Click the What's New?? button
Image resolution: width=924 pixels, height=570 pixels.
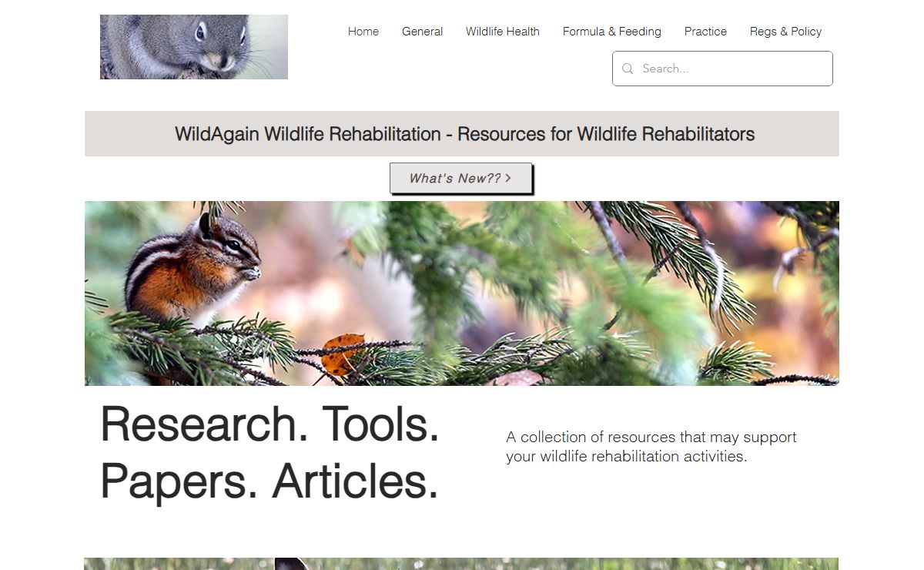coord(460,178)
